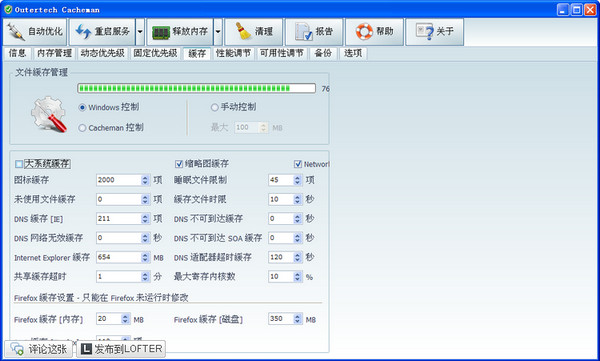
Task: Switch to the 内存管理 tab
Action: coord(54,53)
